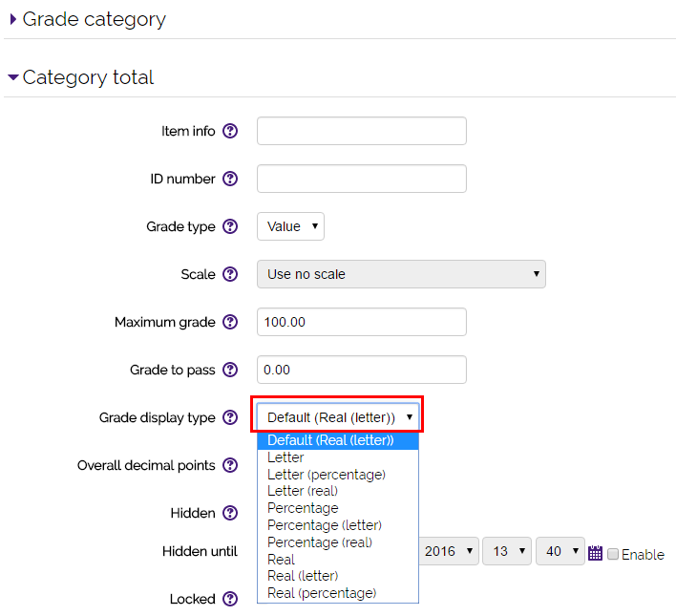This screenshot has height=616, width=676.
Task: Click the 'Maximum grade' label
Action: click(x=165, y=322)
